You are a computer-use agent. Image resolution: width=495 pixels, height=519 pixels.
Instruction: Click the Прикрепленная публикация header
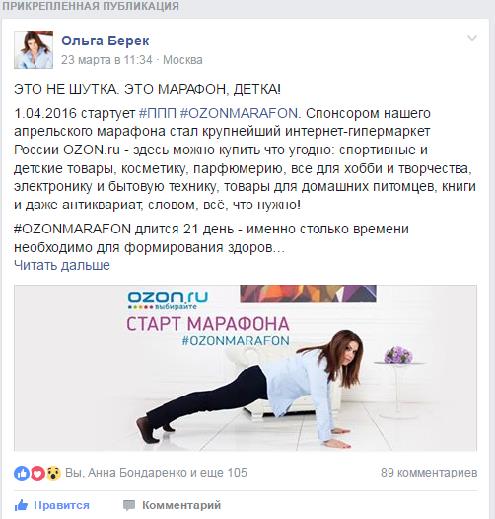90,6
